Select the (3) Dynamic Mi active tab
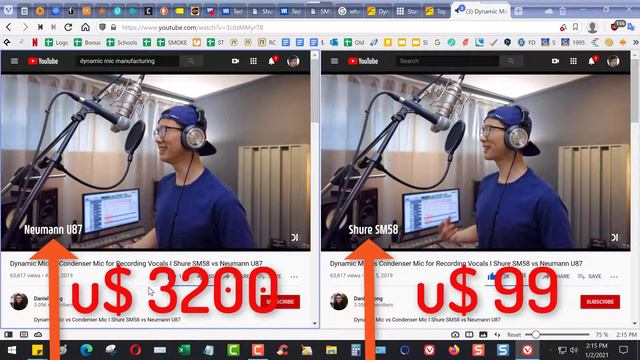The image size is (640, 360). tap(482, 11)
